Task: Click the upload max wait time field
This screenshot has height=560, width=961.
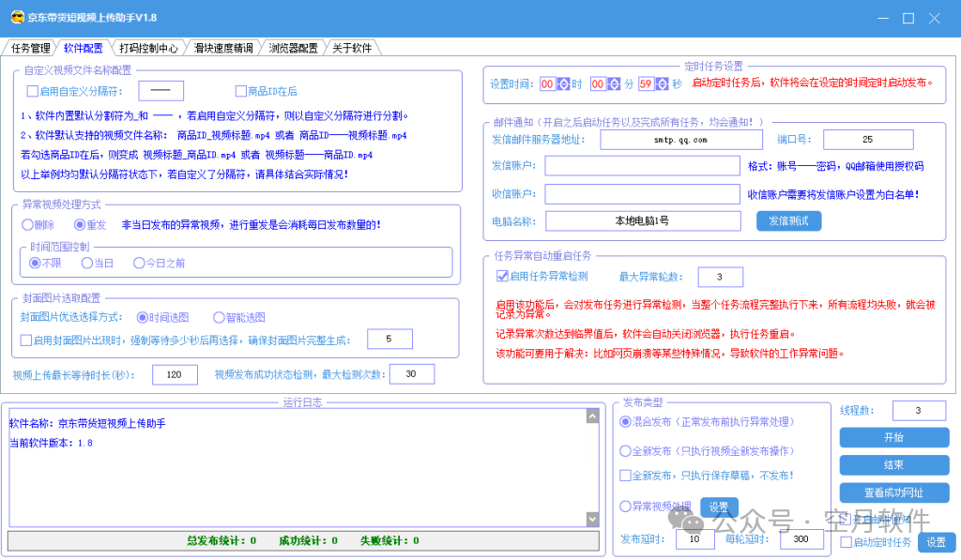Action: tap(175, 374)
